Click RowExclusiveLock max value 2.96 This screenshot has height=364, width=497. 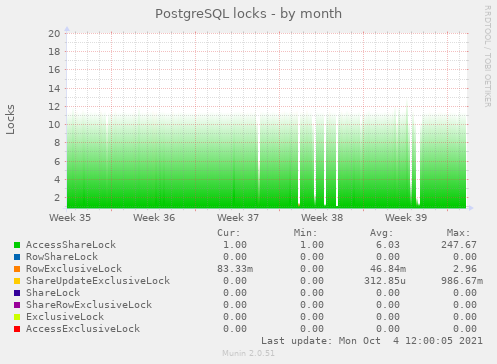465,269
